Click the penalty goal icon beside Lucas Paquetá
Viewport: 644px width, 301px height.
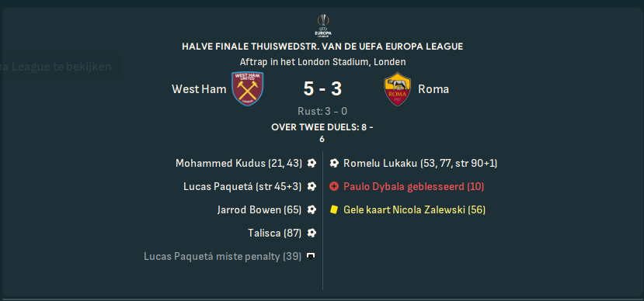[x=312, y=187]
